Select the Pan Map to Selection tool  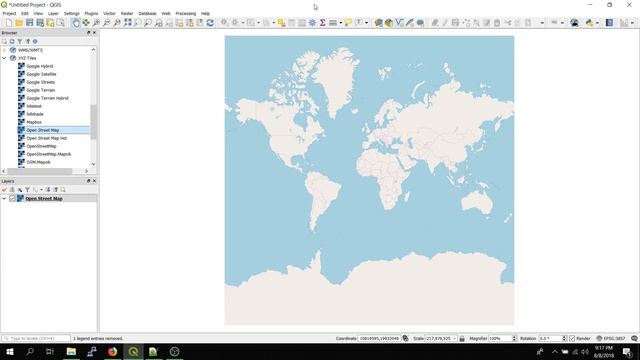(86, 23)
